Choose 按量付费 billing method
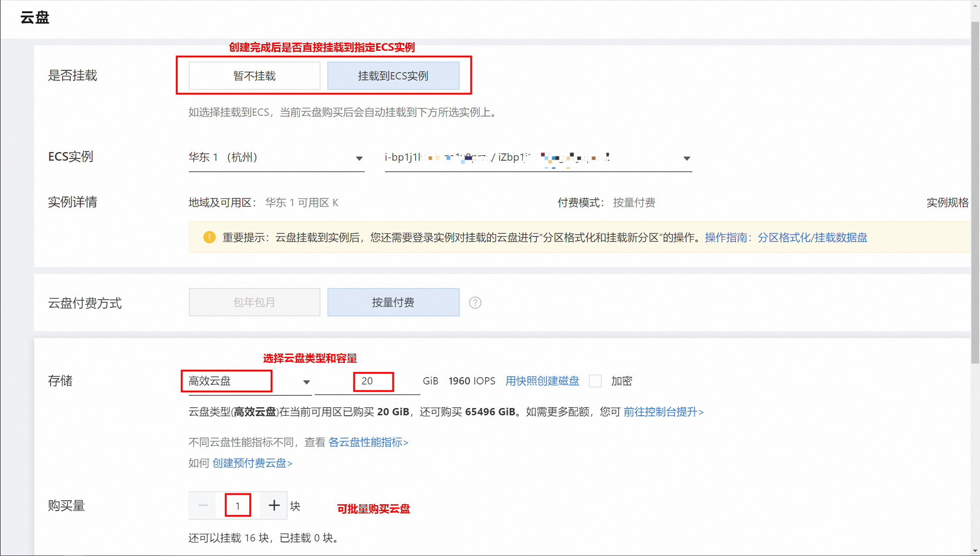 pyautogui.click(x=393, y=302)
